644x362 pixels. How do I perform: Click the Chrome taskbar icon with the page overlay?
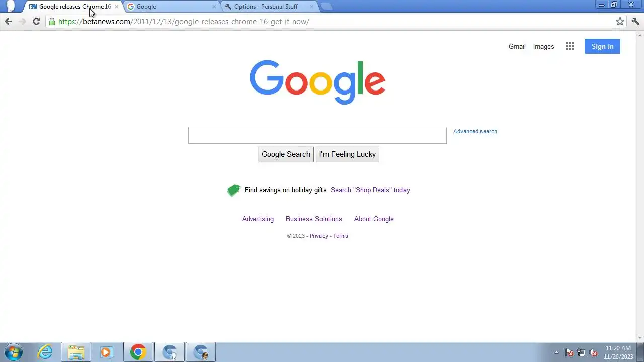(170, 352)
